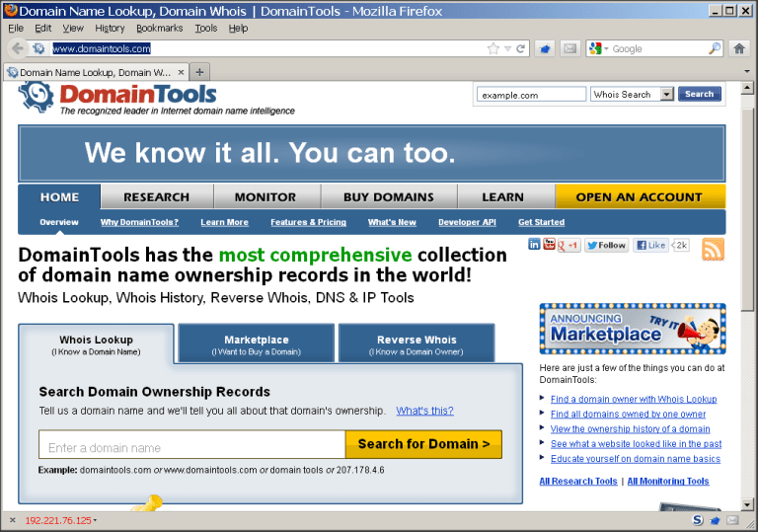Click the blue bird toolbar icon

(x=545, y=48)
